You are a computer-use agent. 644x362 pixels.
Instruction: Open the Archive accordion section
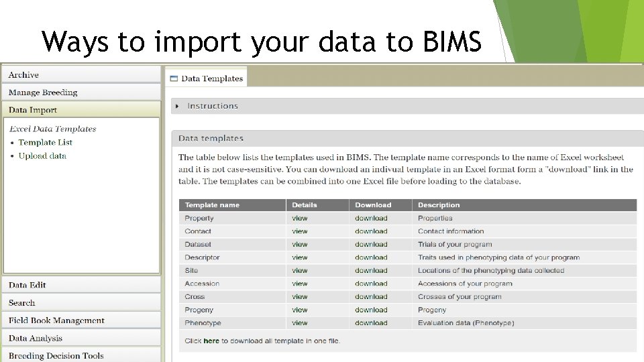[81, 74]
